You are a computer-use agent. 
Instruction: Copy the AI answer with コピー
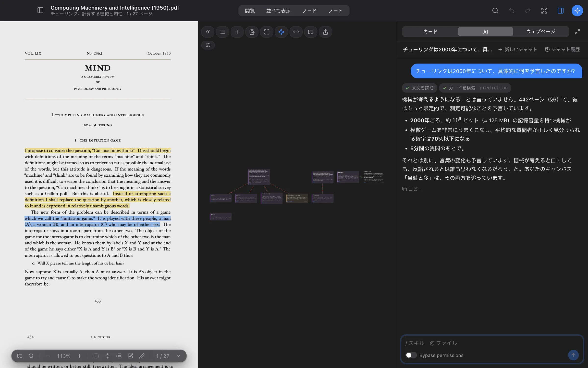pyautogui.click(x=412, y=189)
